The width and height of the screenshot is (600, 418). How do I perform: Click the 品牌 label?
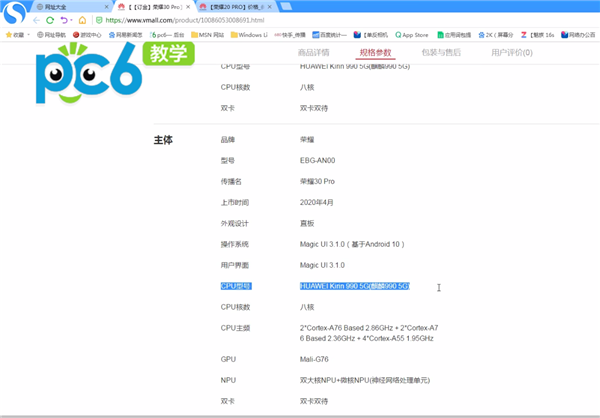228,140
